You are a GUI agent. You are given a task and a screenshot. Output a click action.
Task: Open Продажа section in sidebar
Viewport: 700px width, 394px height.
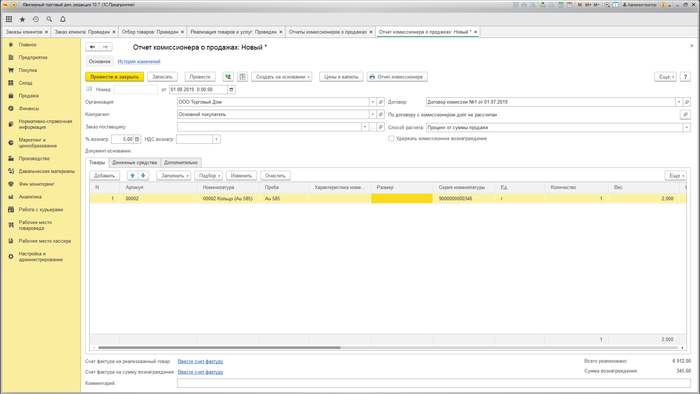click(x=29, y=96)
